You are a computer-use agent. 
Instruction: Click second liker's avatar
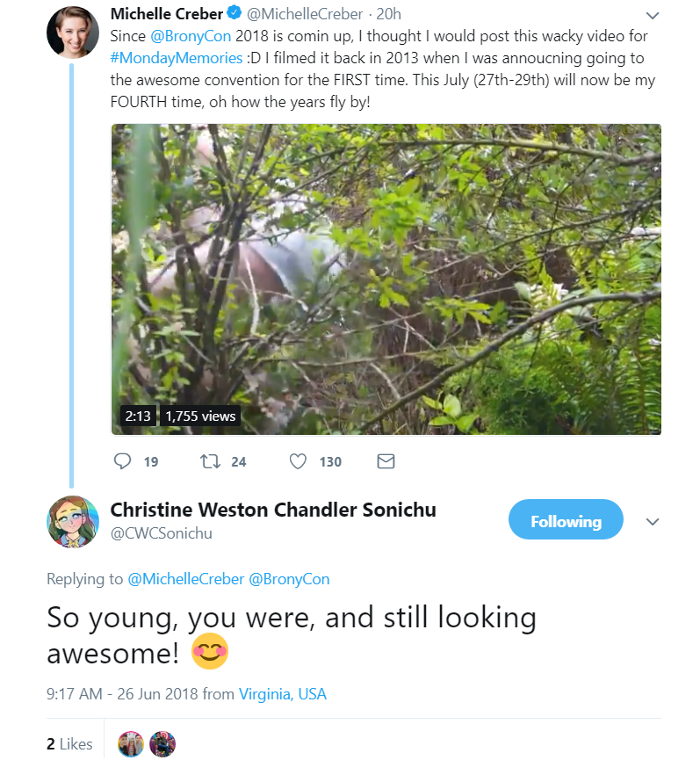(x=162, y=744)
